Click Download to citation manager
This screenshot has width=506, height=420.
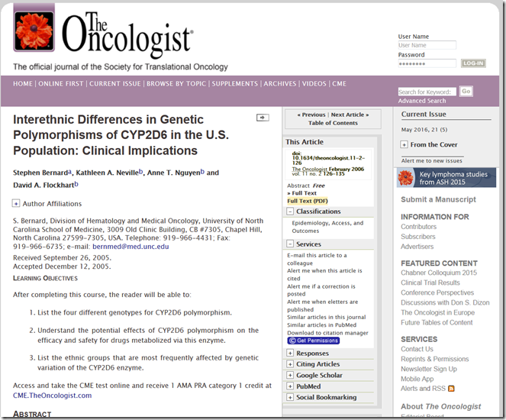[327, 333]
